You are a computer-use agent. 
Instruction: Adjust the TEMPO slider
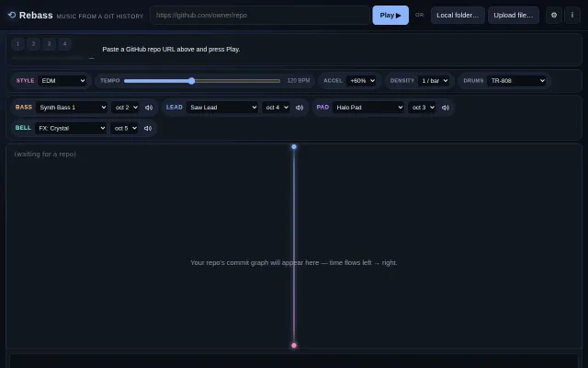(202, 81)
